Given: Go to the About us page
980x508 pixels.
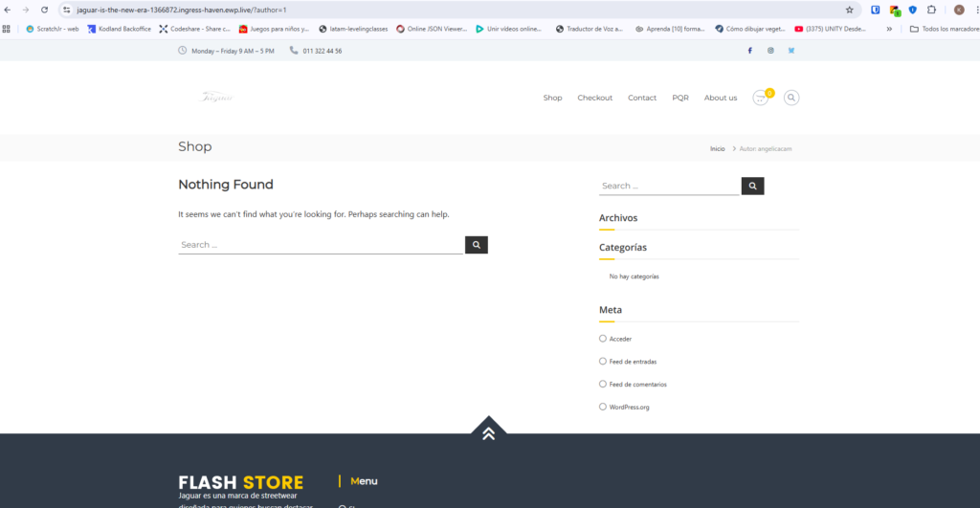Looking at the screenshot, I should tap(721, 98).
